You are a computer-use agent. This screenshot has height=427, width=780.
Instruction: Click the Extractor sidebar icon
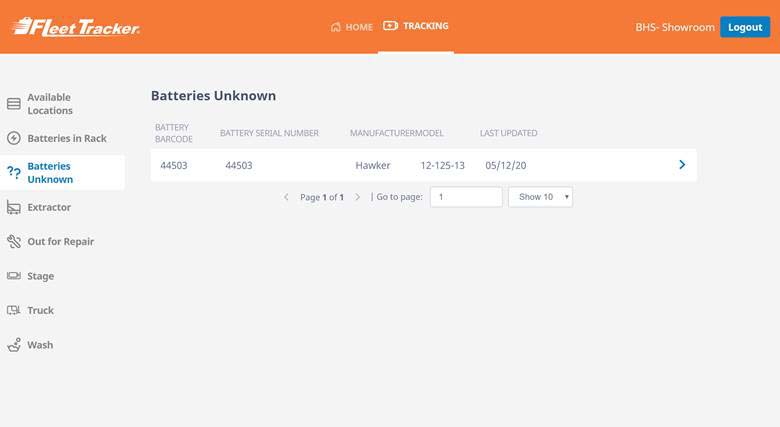(x=14, y=207)
